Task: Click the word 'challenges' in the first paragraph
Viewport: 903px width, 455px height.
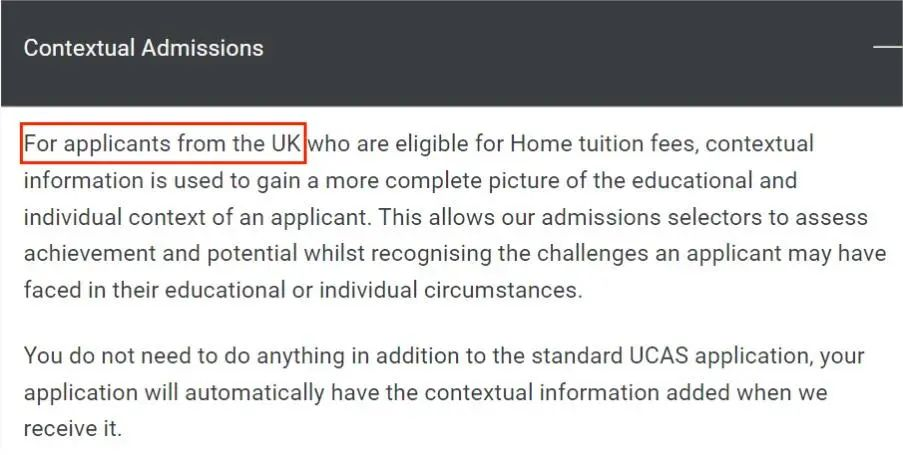Action: point(593,255)
